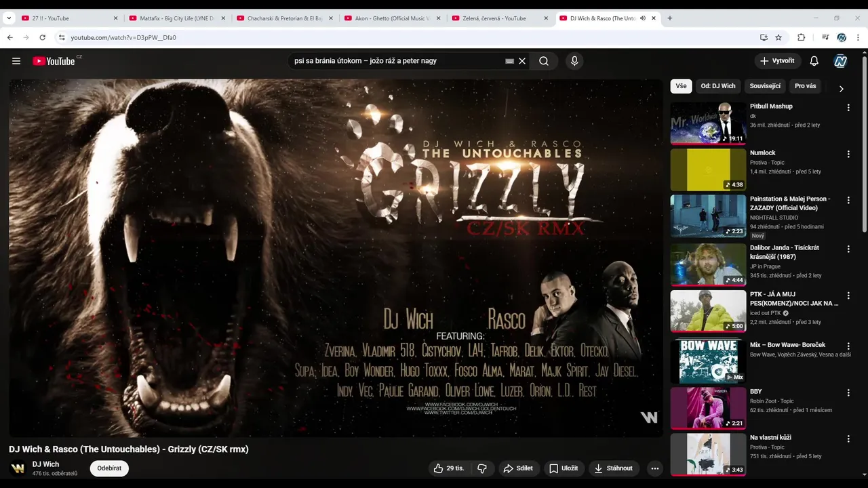This screenshot has width=868, height=488.
Task: Click the Grizzly video player
Action: [336, 258]
